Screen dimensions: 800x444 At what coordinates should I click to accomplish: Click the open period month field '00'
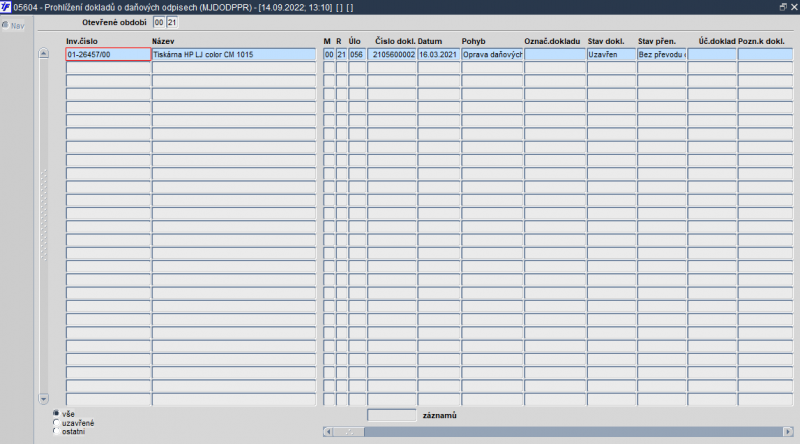(x=159, y=22)
